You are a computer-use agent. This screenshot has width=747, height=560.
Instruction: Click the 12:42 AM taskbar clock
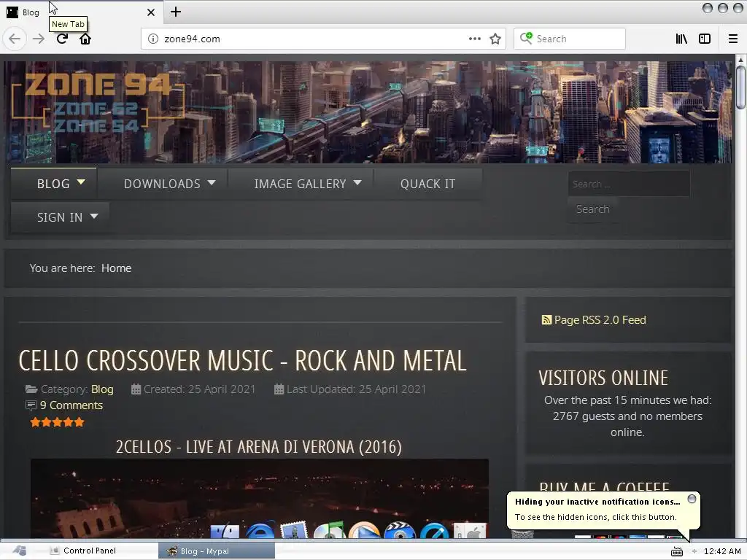click(x=722, y=551)
